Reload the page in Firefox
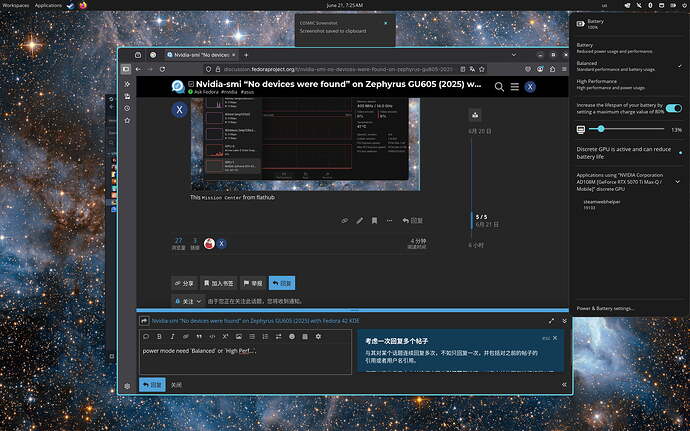690x431 pixels. (162, 69)
